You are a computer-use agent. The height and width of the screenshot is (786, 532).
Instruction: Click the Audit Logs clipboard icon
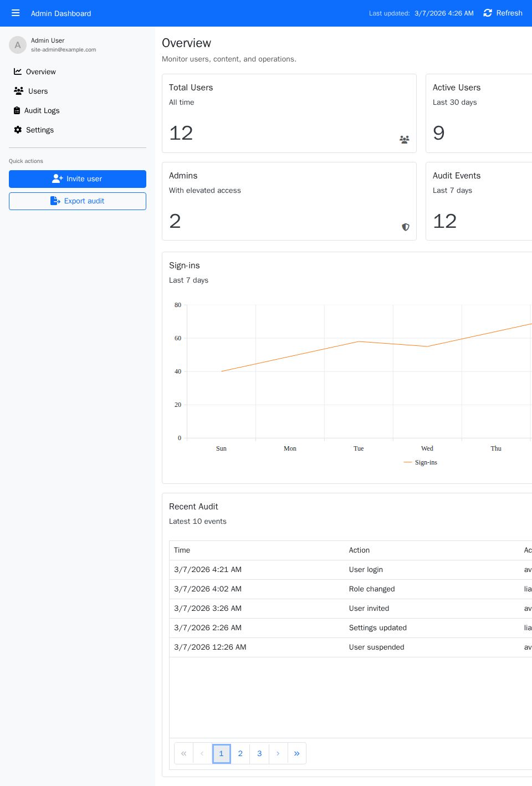tap(17, 110)
